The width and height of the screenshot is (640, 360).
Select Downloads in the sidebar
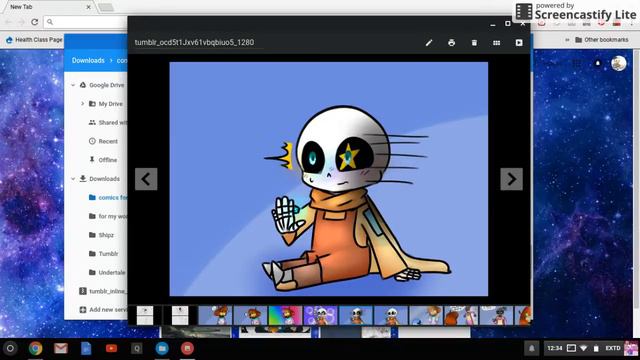coord(104,179)
